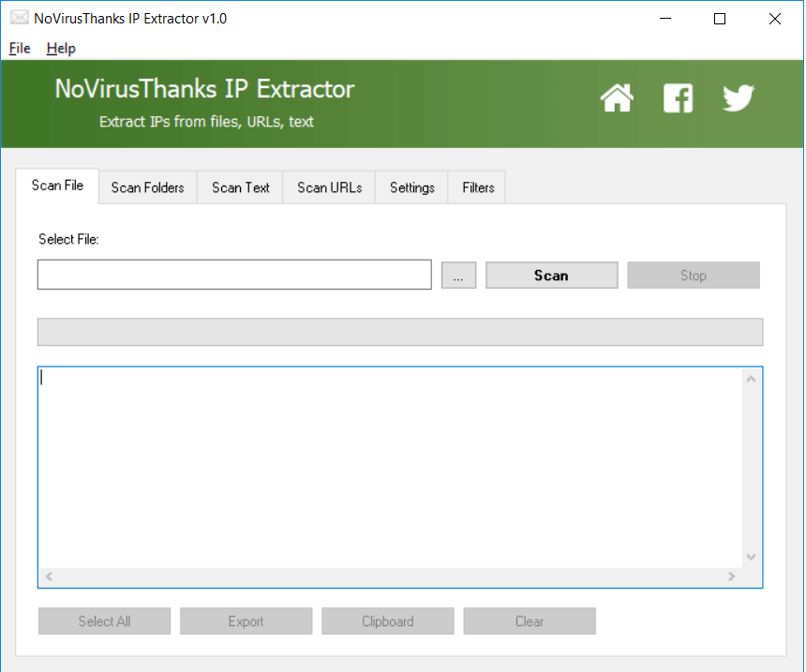Open the Settings tab
The image size is (806, 672).
(x=412, y=187)
